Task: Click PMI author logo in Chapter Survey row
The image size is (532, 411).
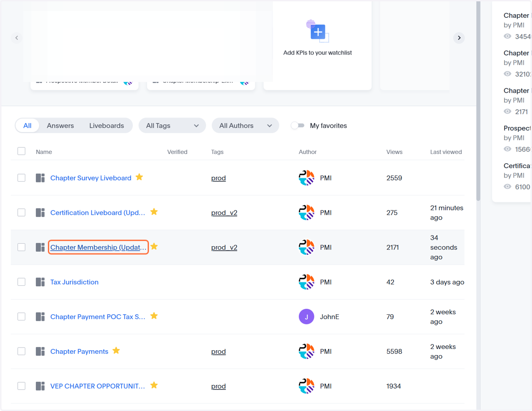Action: click(306, 178)
